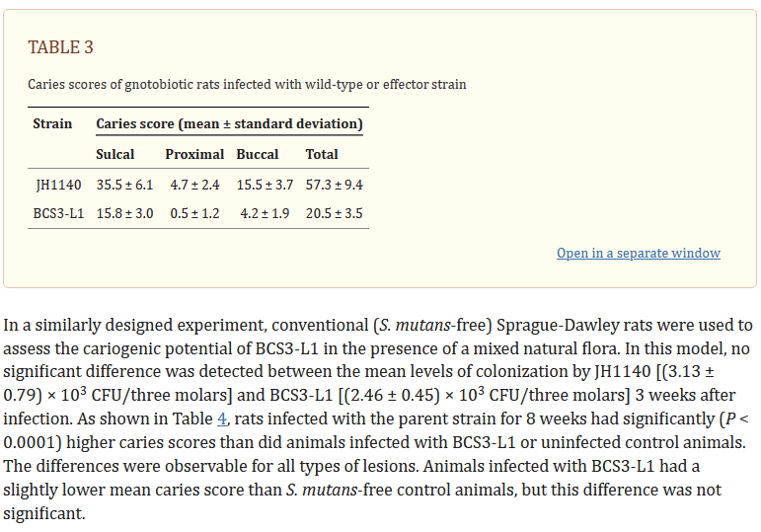Select the table caption about gnotobiotic rats

click(x=247, y=85)
